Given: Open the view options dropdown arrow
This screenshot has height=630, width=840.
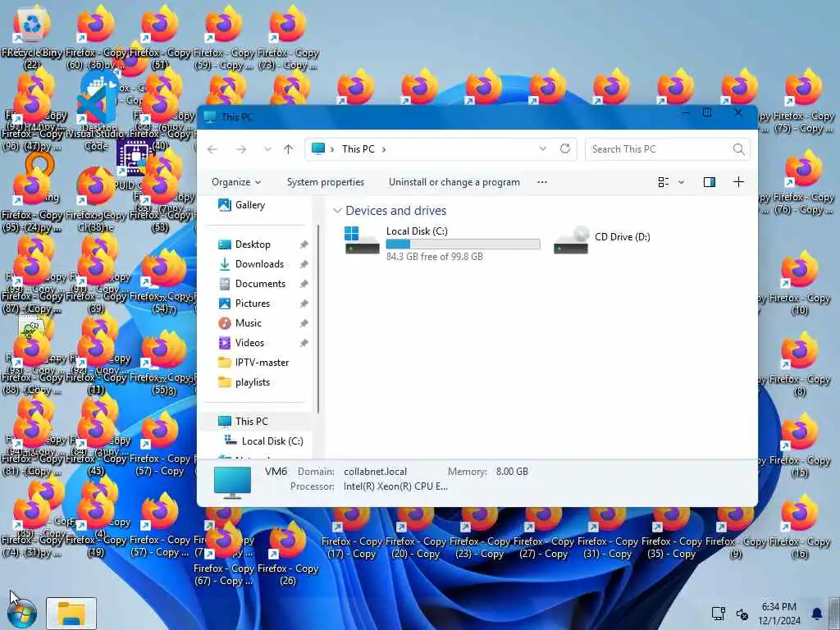Looking at the screenshot, I should 682,182.
